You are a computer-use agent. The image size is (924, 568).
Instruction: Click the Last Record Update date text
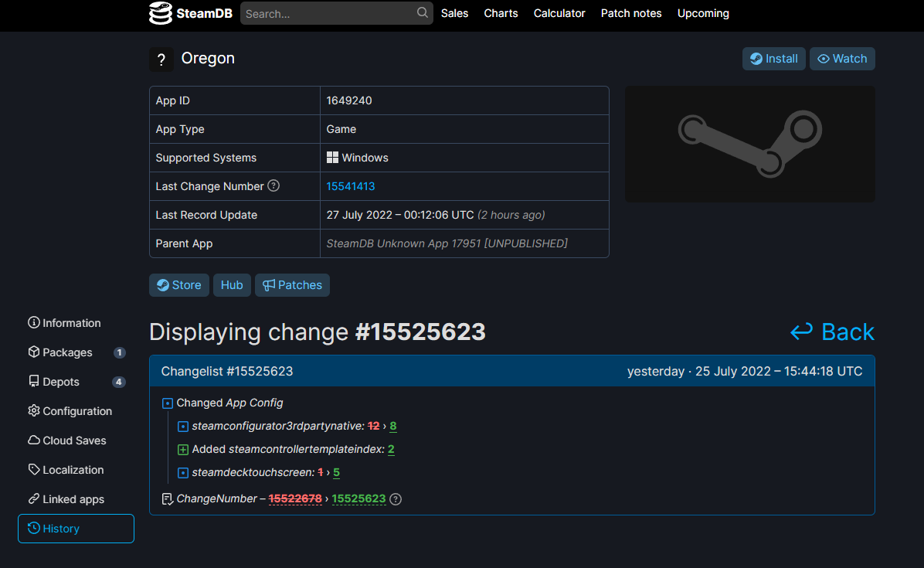[x=400, y=215]
